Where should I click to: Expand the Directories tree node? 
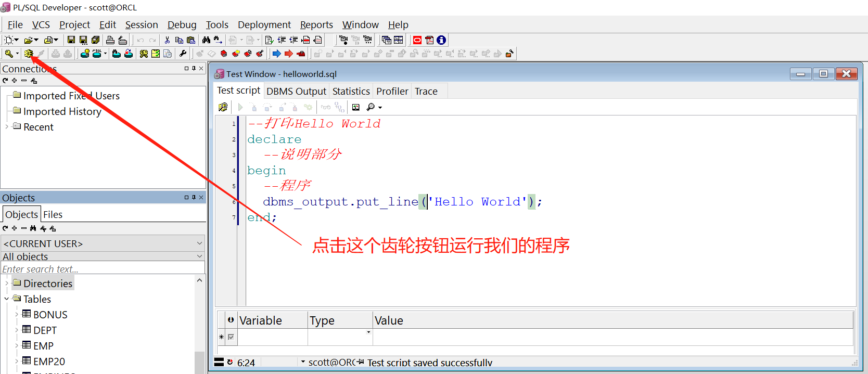click(x=6, y=283)
